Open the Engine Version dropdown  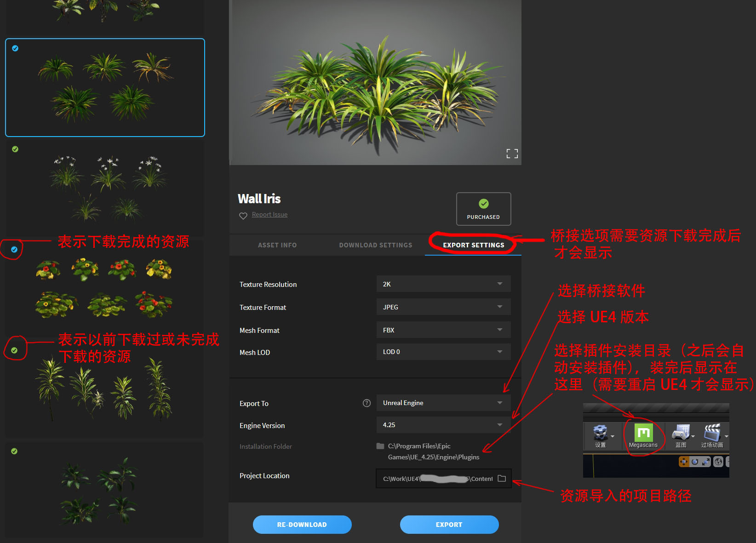coord(443,424)
